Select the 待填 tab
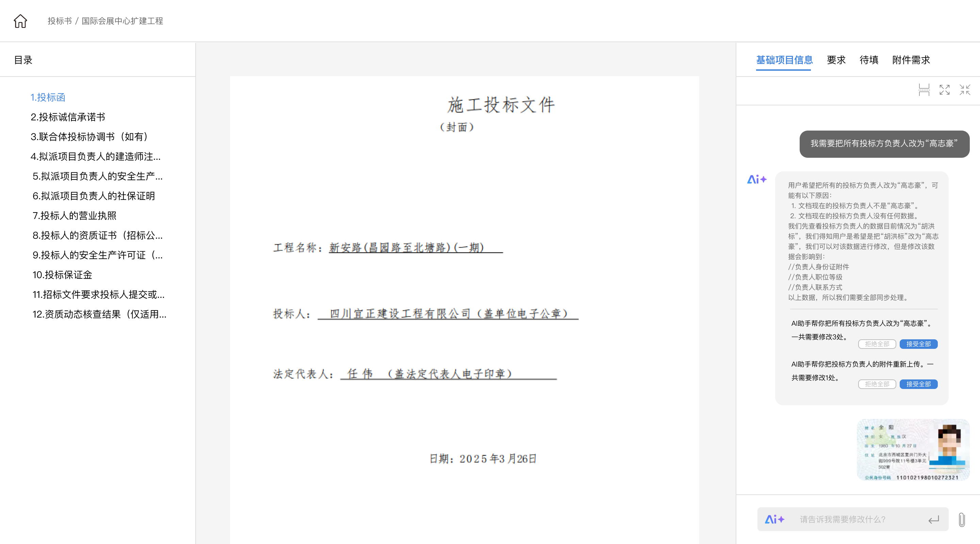The width and height of the screenshot is (980, 544). coord(868,60)
